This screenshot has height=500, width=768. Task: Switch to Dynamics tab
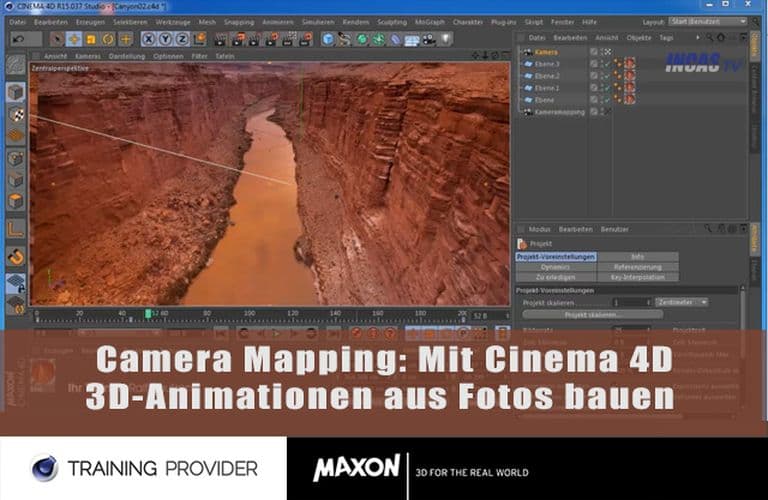(x=556, y=267)
